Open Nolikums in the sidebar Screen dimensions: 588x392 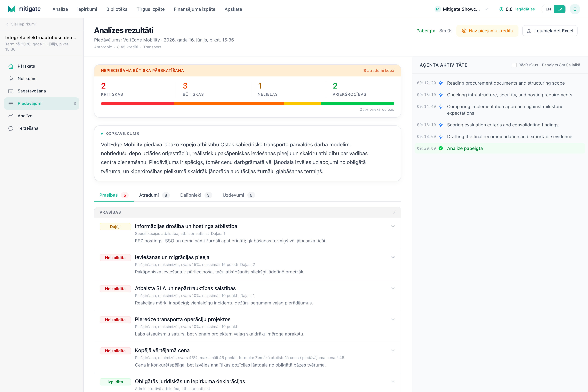[x=41, y=79]
